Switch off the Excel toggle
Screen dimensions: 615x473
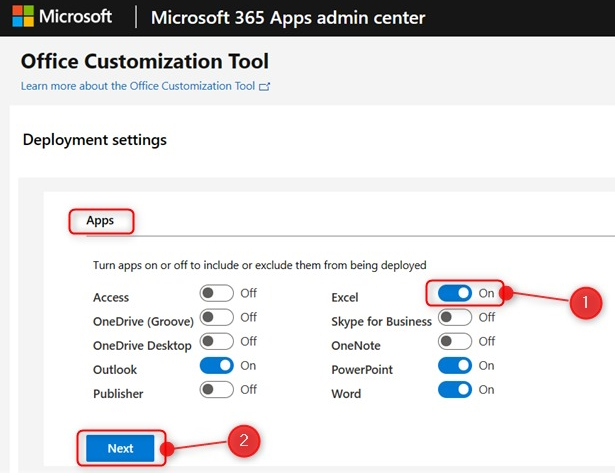(x=455, y=293)
